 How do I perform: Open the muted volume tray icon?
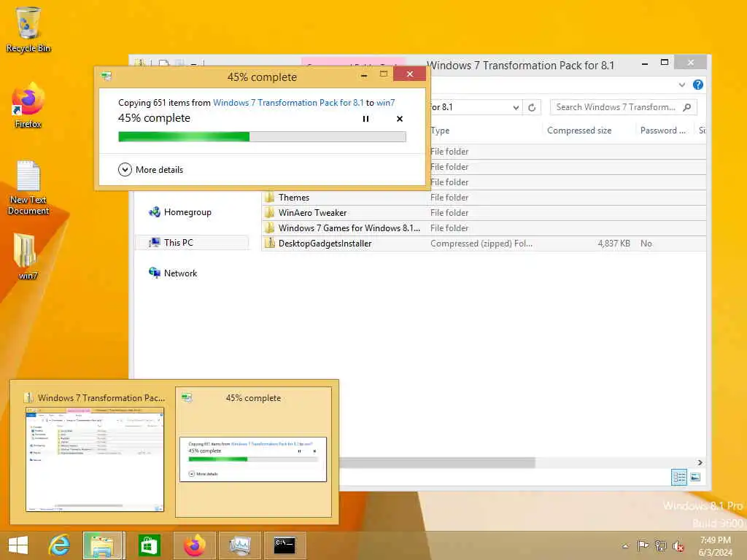pyautogui.click(x=678, y=546)
